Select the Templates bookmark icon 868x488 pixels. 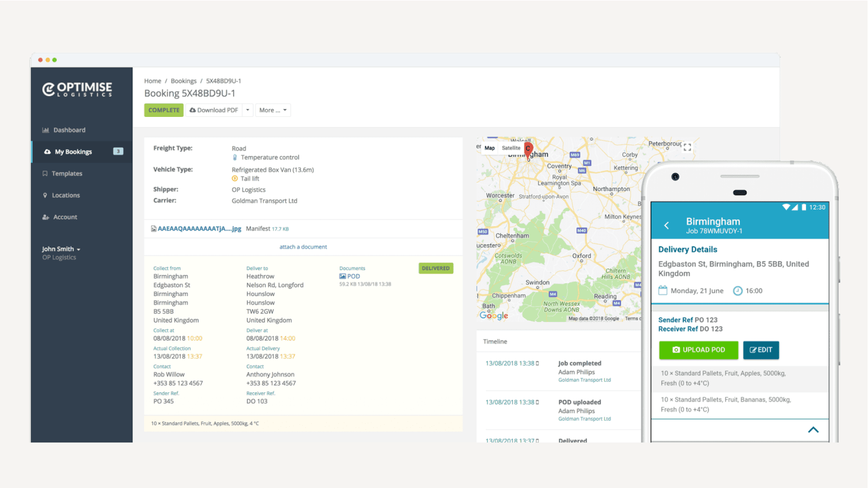46,173
